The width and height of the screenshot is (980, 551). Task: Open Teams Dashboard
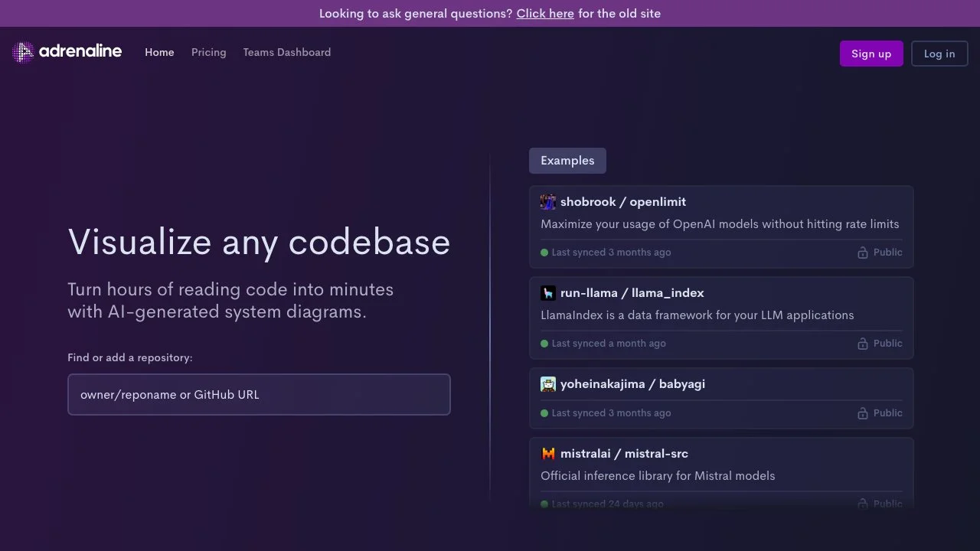click(x=287, y=52)
